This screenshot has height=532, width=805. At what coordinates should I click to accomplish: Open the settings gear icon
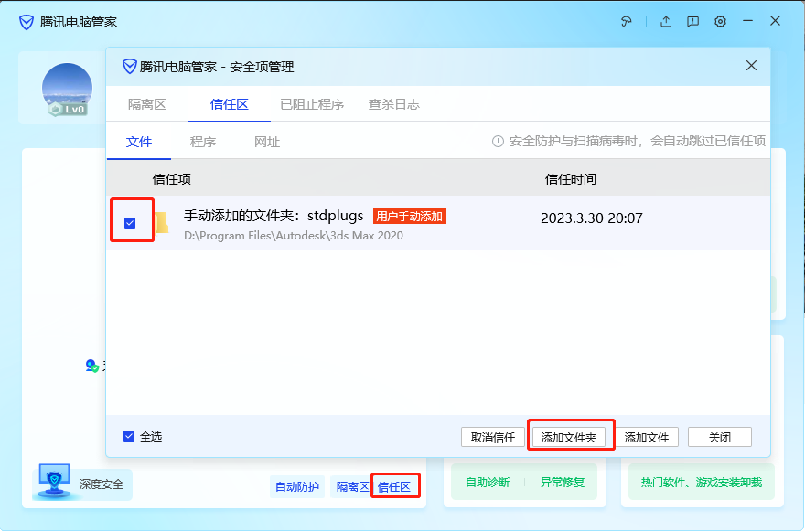tap(720, 22)
